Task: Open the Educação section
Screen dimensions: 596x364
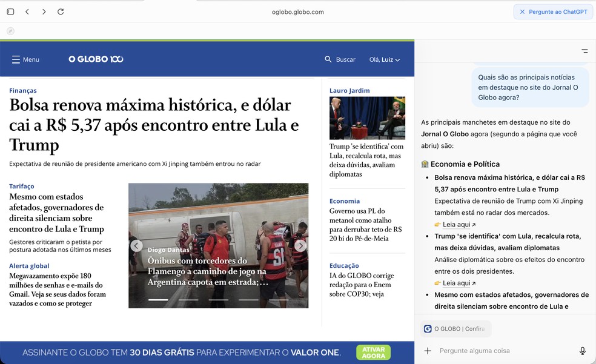Action: tap(343, 265)
